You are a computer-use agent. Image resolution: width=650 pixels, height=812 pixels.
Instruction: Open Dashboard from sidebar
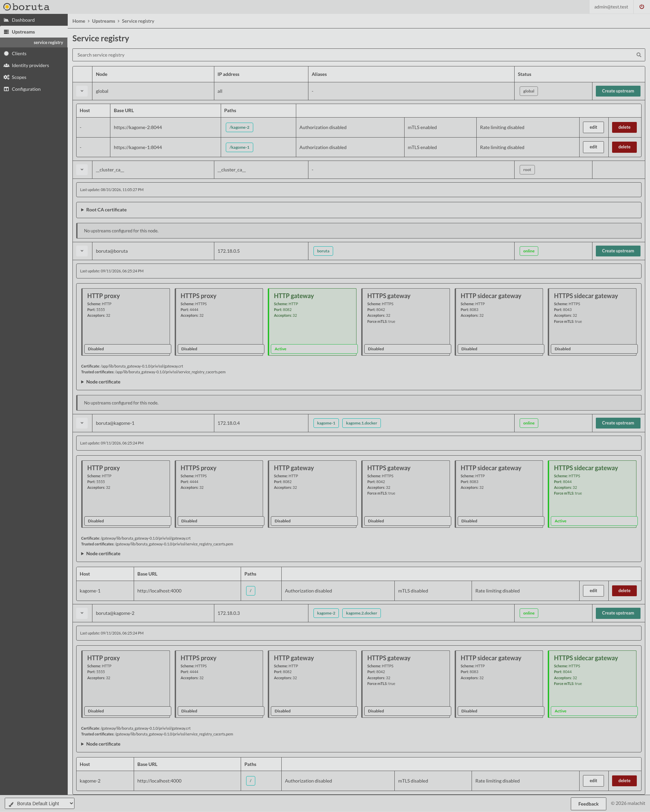coord(34,20)
